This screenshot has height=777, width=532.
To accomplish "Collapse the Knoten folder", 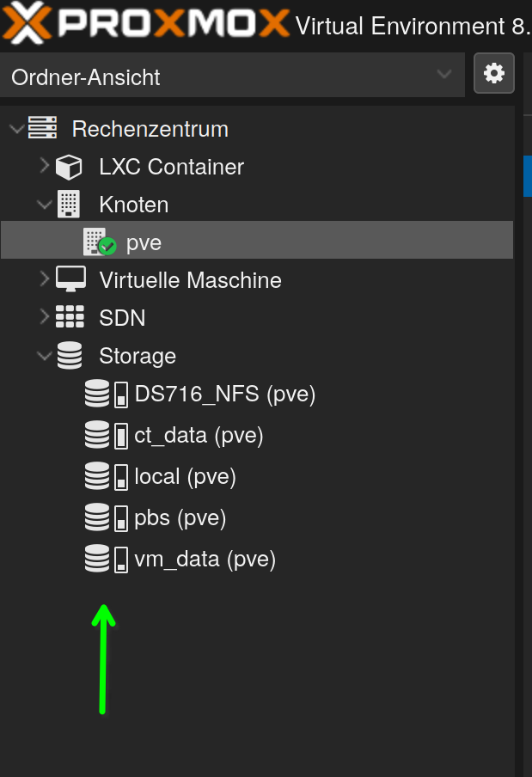I will tap(45, 205).
